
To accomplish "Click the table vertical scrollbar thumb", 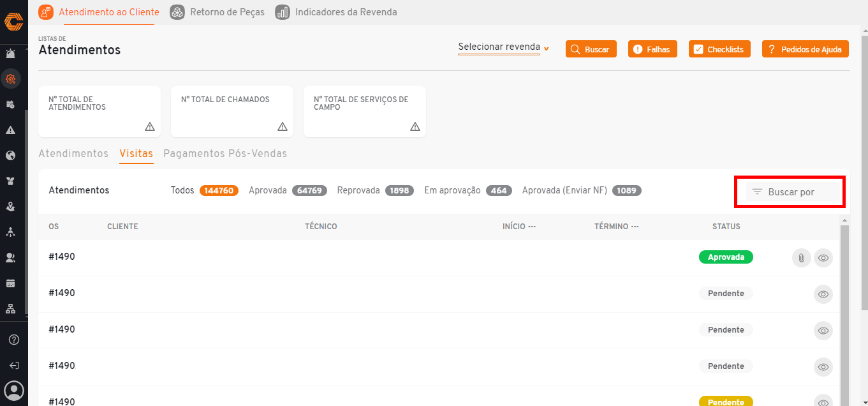I will 845,315.
